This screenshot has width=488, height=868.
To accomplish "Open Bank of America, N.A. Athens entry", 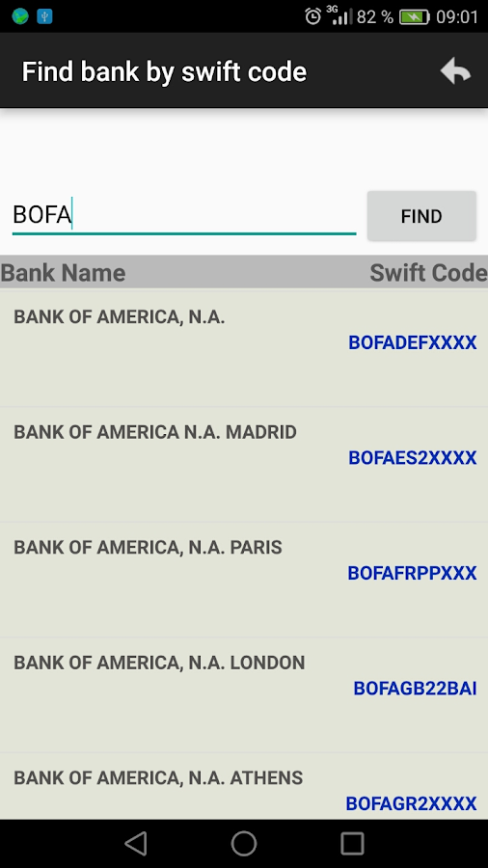I will 244,786.
